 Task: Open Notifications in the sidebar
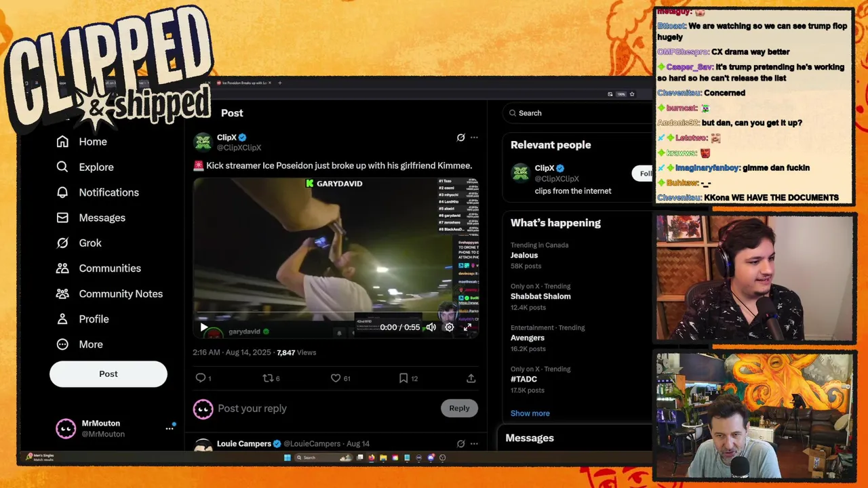pyautogui.click(x=97, y=192)
